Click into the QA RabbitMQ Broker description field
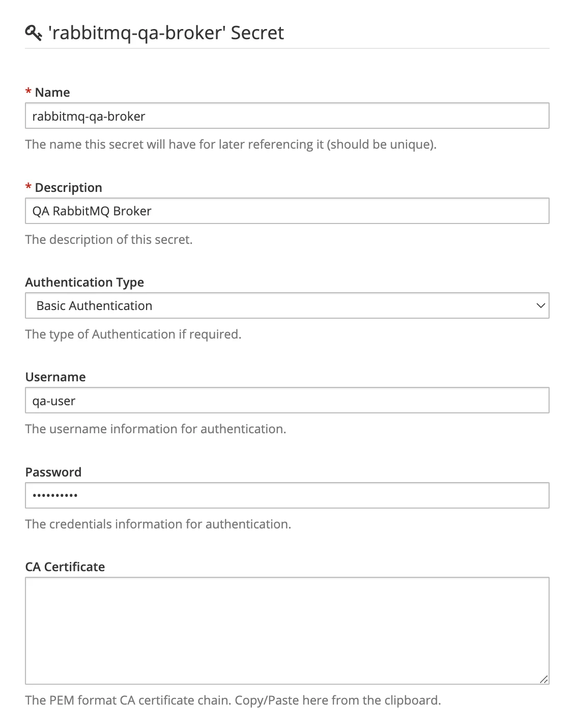Viewport: 572px width, 728px height. point(287,211)
